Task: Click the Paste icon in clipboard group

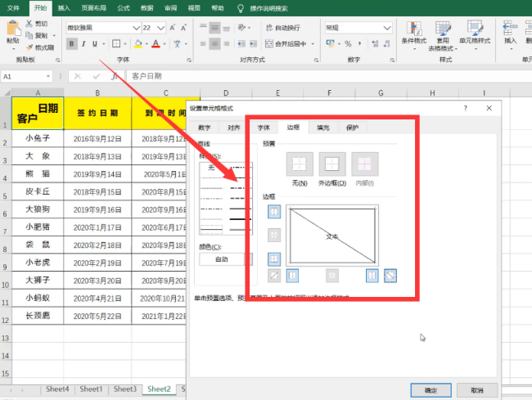Action: 13,29
